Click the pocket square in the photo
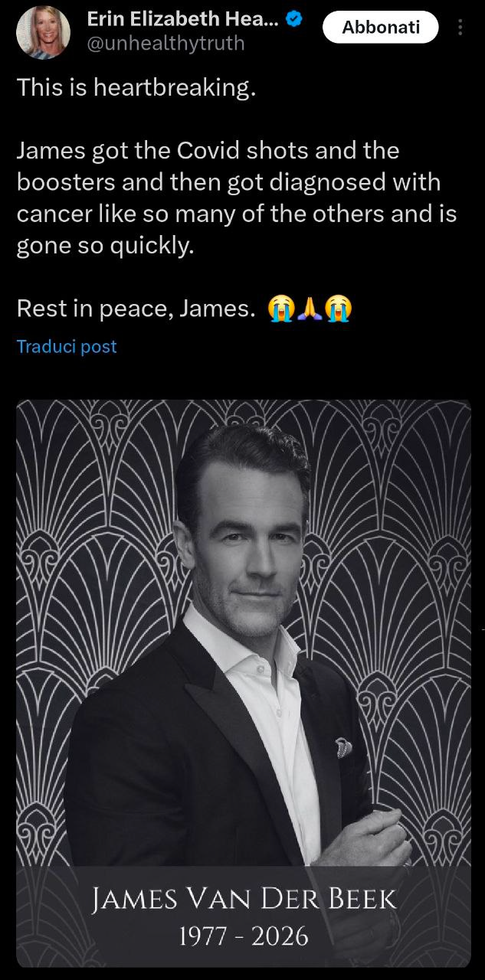The image size is (485, 980). [x=344, y=746]
